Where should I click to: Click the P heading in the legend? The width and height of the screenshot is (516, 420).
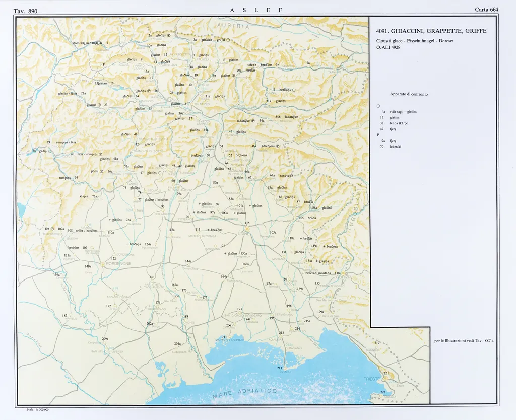[378, 135]
